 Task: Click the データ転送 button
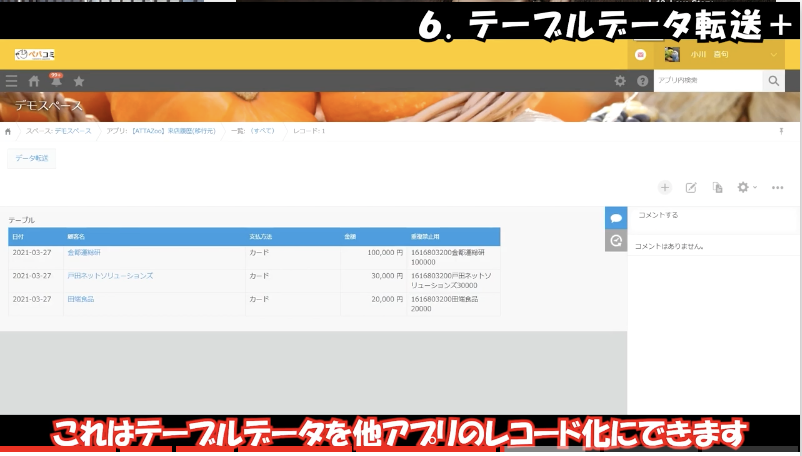(x=32, y=158)
